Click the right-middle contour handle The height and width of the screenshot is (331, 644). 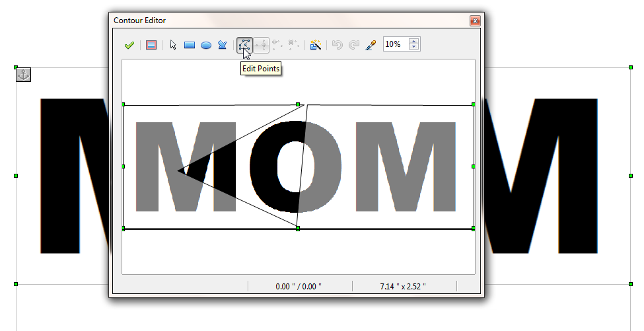tap(474, 166)
